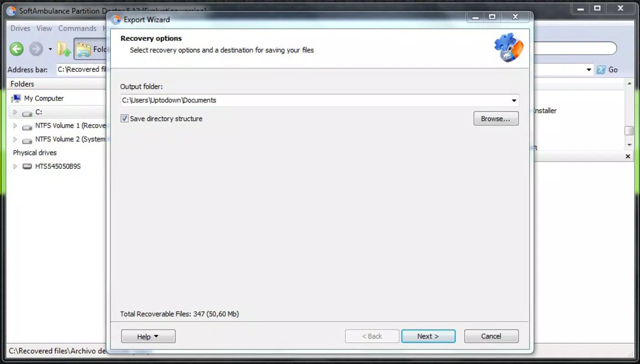Viewport: 640px width, 364px height.
Task: Click the file list scrollbar down arrow
Action: (x=630, y=145)
